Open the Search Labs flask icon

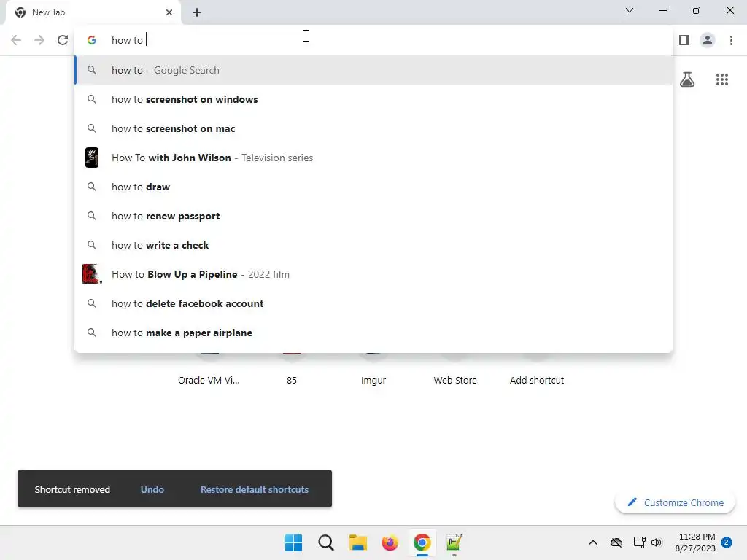(687, 79)
